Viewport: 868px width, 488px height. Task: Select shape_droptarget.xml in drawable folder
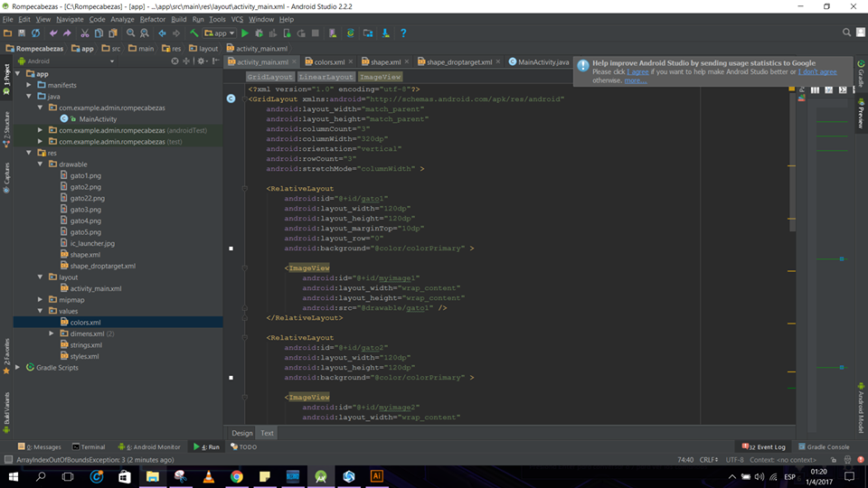[x=102, y=266]
